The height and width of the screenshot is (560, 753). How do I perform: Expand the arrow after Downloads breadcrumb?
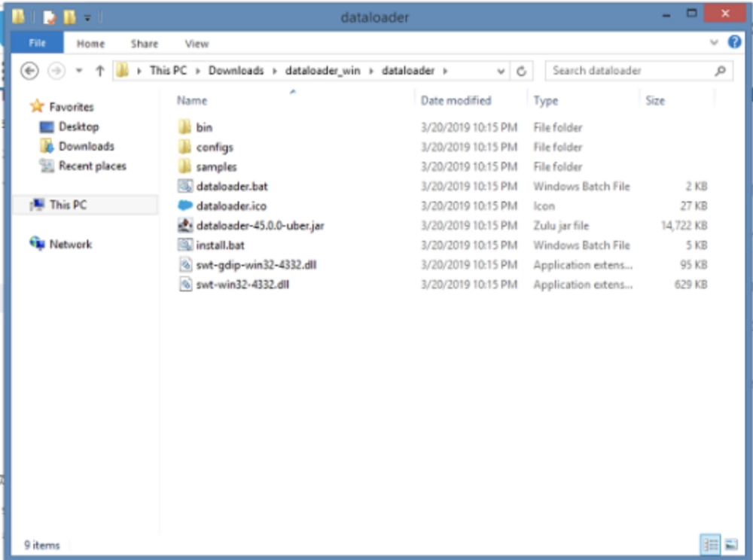275,71
